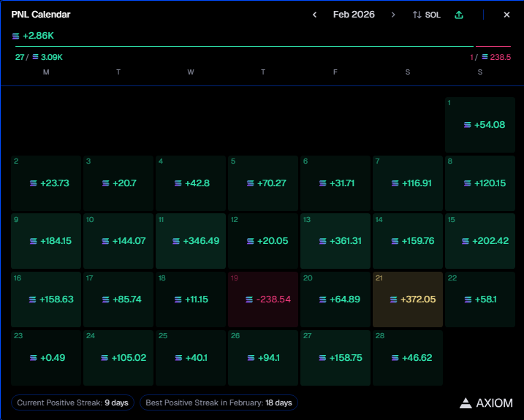
Task: Click the Current Positive Streak 9 days badge
Action: click(72, 402)
